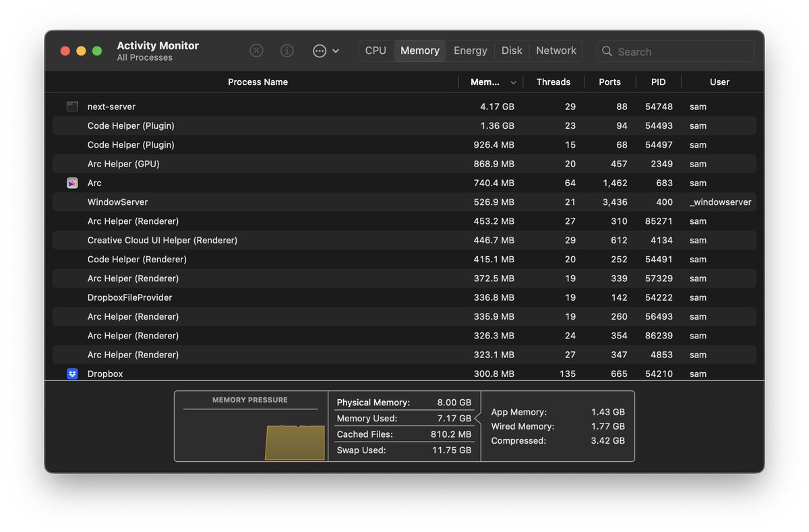Select Creative Cloud UI Helper (Renderer) row

pos(404,240)
